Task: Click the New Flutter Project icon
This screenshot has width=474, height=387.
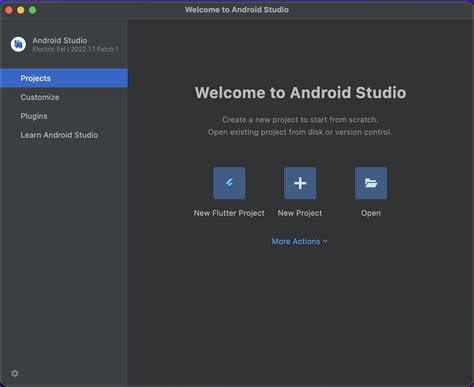Action: (229, 183)
